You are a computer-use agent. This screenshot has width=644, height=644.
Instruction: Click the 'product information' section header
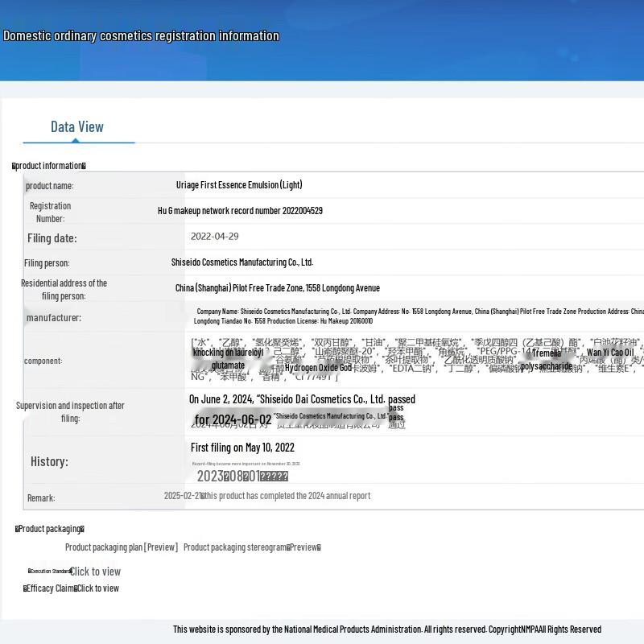coord(49,166)
